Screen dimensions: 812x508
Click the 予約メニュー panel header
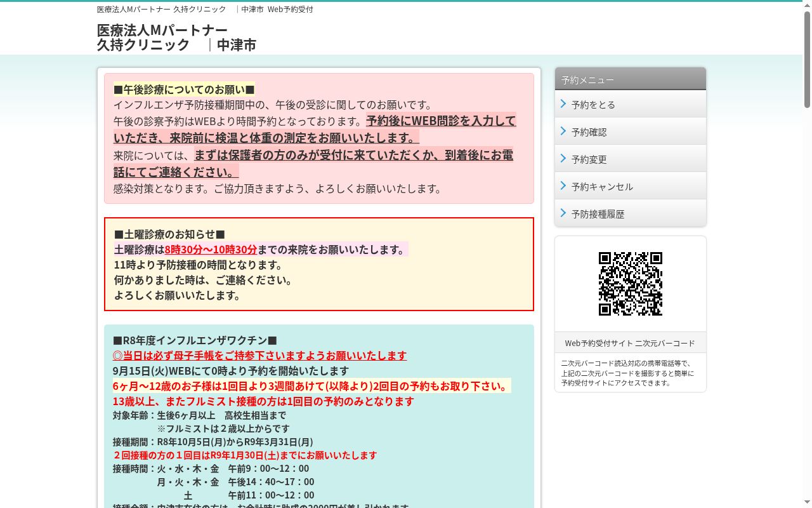tap(631, 79)
